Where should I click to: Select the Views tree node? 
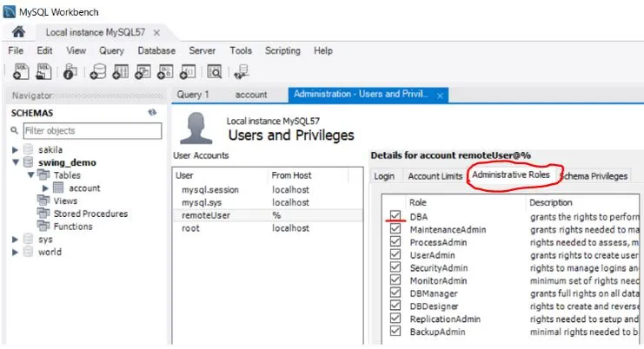click(x=65, y=201)
